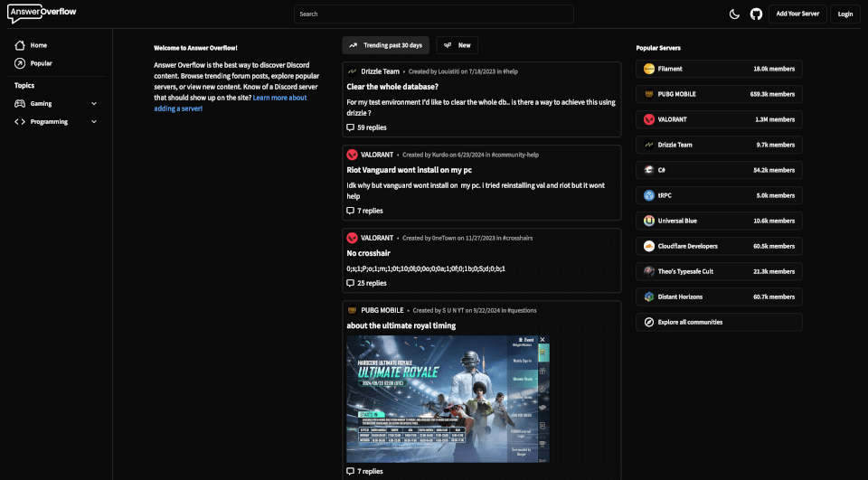This screenshot has width=868, height=480.
Task: Click the Answer Overflow logo
Action: tap(42, 14)
